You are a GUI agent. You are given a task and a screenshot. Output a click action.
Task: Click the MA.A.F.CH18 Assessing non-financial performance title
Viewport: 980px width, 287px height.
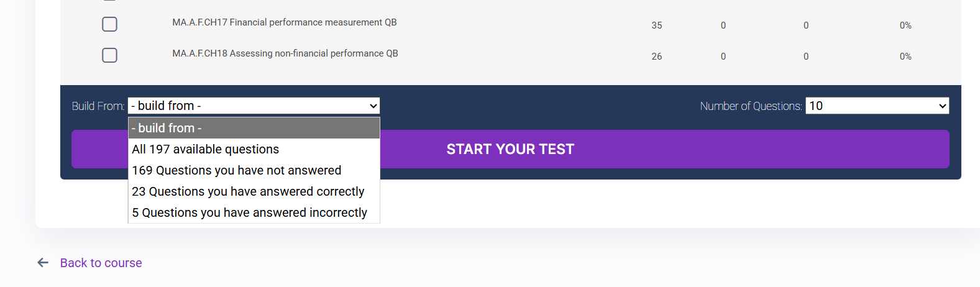point(285,53)
